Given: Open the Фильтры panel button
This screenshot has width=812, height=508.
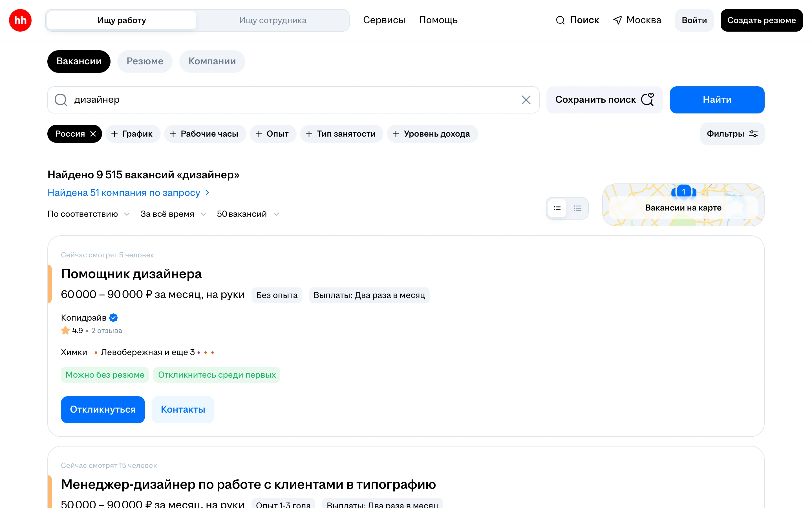Looking at the screenshot, I should [x=732, y=134].
